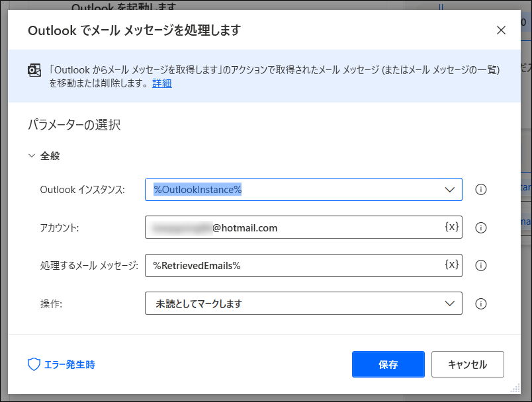Insert variable in アカウント field

(x=451, y=226)
